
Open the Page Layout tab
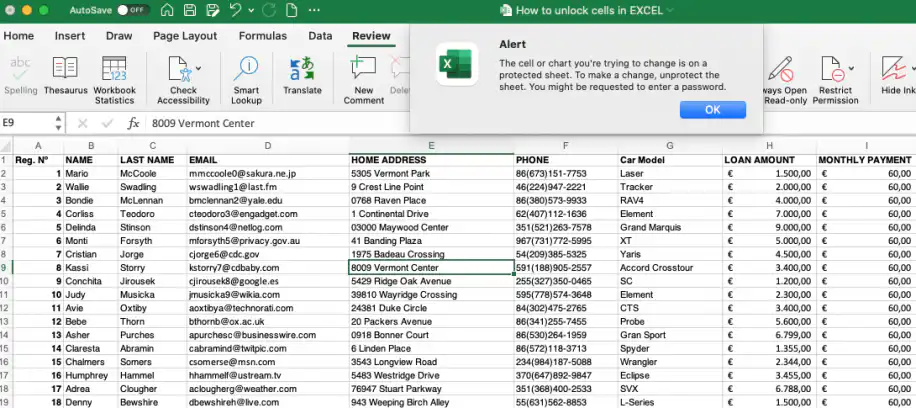point(185,36)
